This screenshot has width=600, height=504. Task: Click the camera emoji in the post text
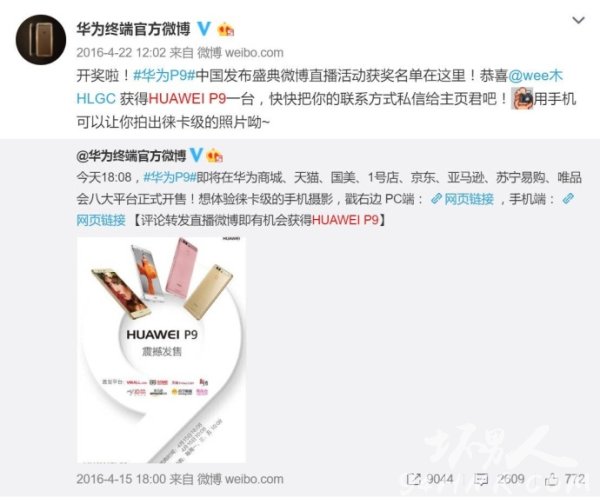522,99
